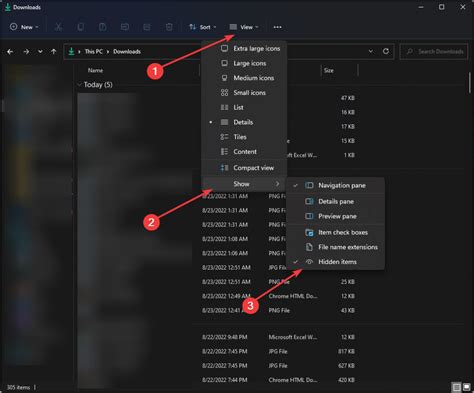Open the New dropdown button
Screen dimensions: 474x393
click(x=24, y=27)
